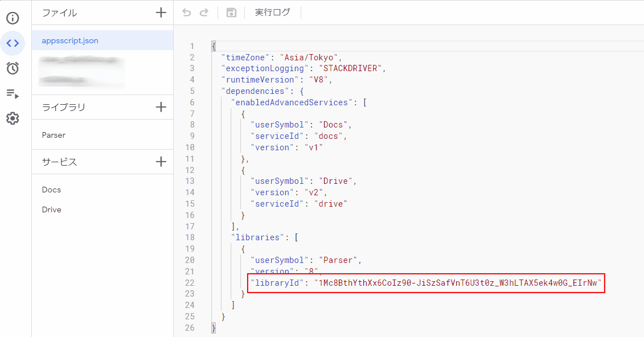
Task: Select the Parser library entry
Action: click(x=54, y=135)
